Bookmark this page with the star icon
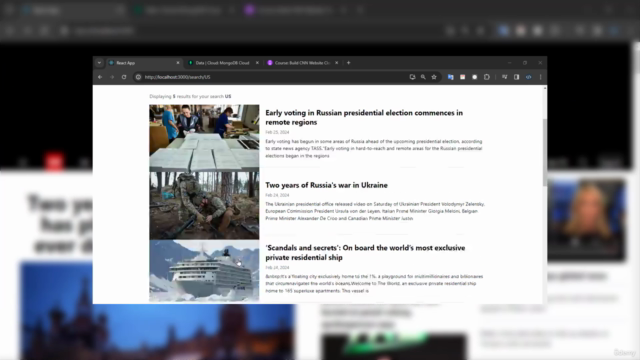640x360 pixels. [x=434, y=77]
